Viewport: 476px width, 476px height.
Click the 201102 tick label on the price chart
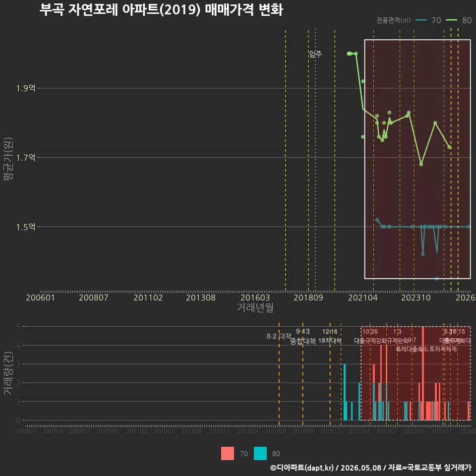(x=148, y=297)
